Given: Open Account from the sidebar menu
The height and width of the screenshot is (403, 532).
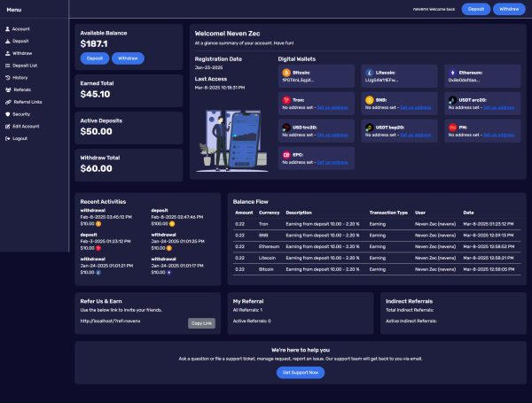Looking at the screenshot, I should [20, 29].
